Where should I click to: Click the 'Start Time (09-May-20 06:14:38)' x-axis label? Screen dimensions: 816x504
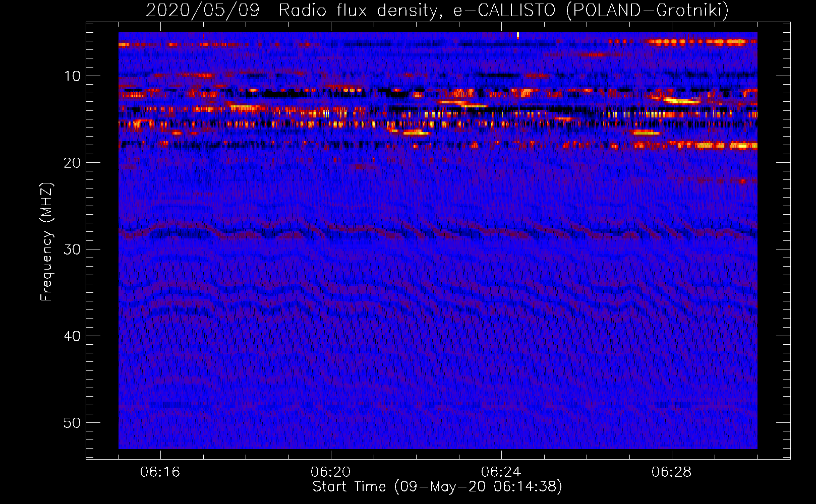tap(437, 487)
